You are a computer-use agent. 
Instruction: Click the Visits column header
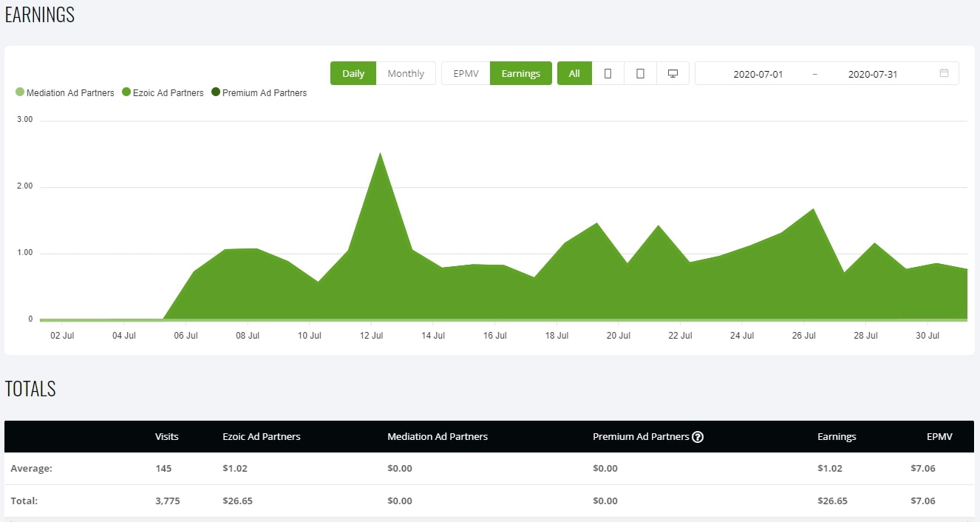[x=167, y=437]
